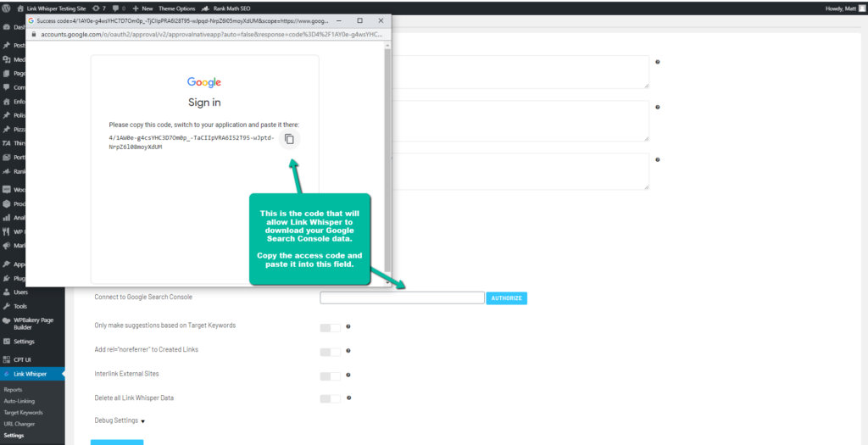Open WPBakery Page Builder in sidebar

click(x=32, y=324)
